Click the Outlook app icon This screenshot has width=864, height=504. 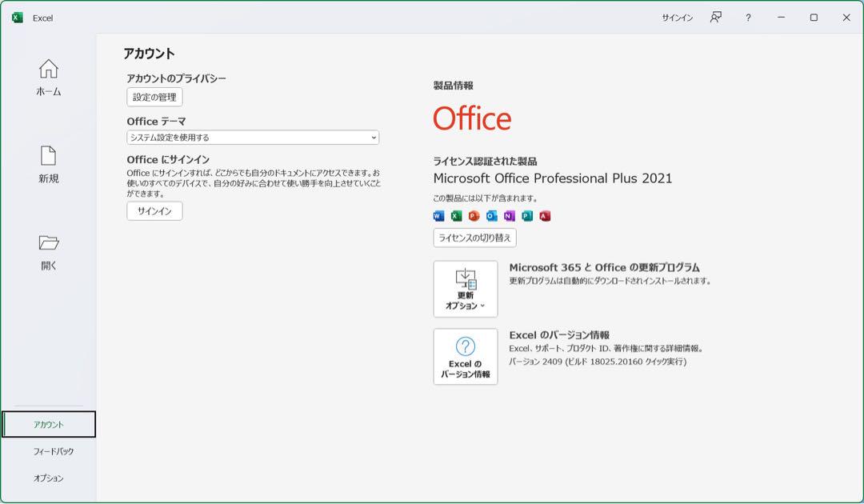(491, 216)
